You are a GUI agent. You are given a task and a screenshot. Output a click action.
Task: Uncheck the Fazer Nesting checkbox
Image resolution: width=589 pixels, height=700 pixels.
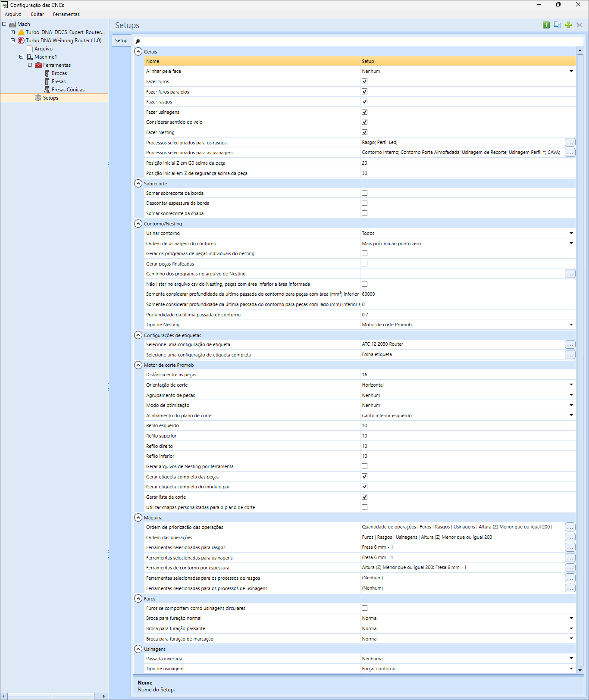(x=364, y=132)
